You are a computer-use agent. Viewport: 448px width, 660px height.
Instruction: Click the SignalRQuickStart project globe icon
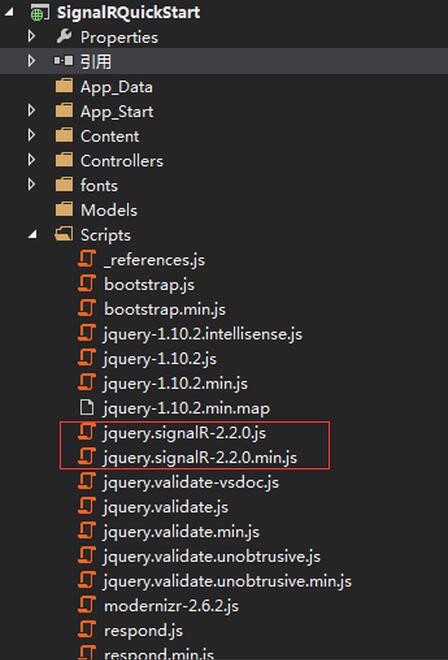(x=40, y=13)
